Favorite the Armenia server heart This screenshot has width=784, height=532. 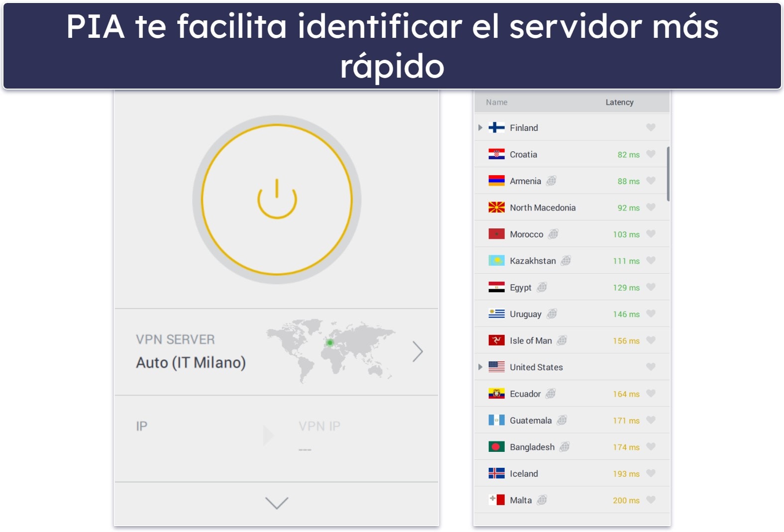(651, 181)
